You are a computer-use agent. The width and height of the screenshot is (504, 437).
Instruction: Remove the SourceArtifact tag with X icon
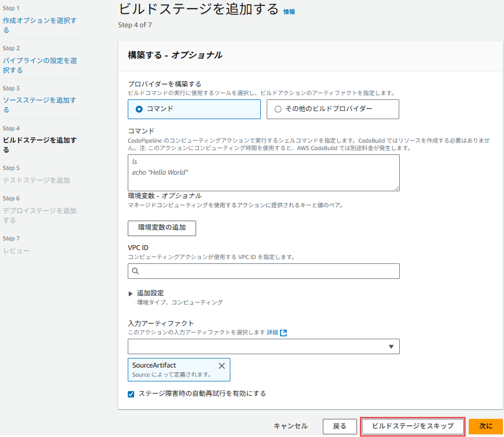(x=221, y=365)
